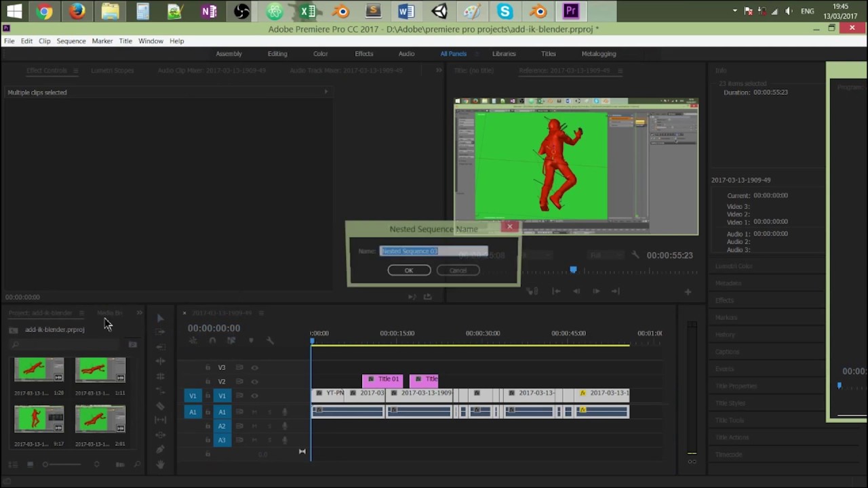
Task: Switch to Color workspace
Action: 321,54
